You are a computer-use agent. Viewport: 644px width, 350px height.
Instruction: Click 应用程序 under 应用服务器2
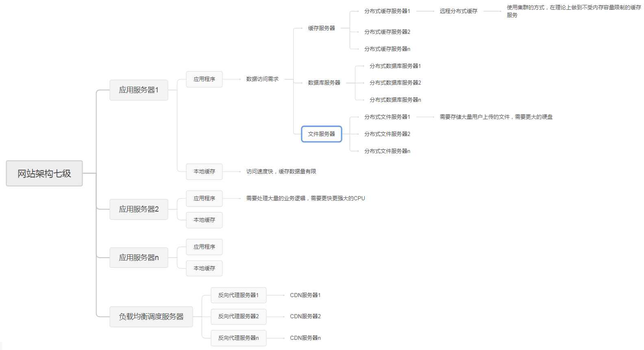pos(204,199)
